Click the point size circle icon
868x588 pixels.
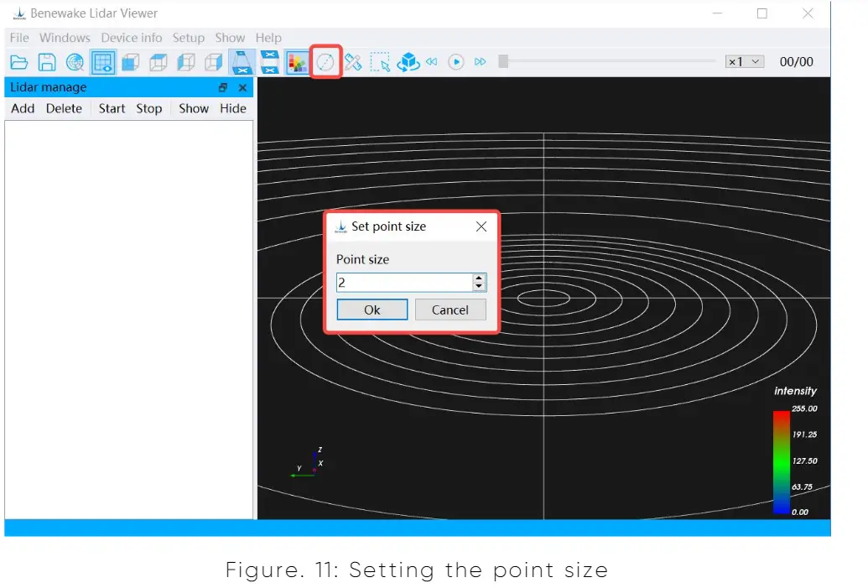(325, 62)
